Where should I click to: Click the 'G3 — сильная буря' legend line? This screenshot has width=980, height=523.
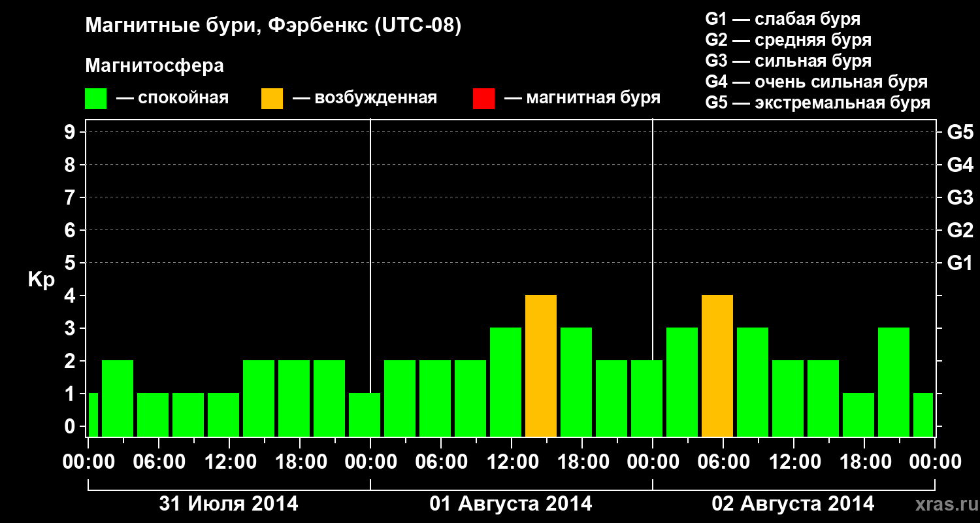788,61
